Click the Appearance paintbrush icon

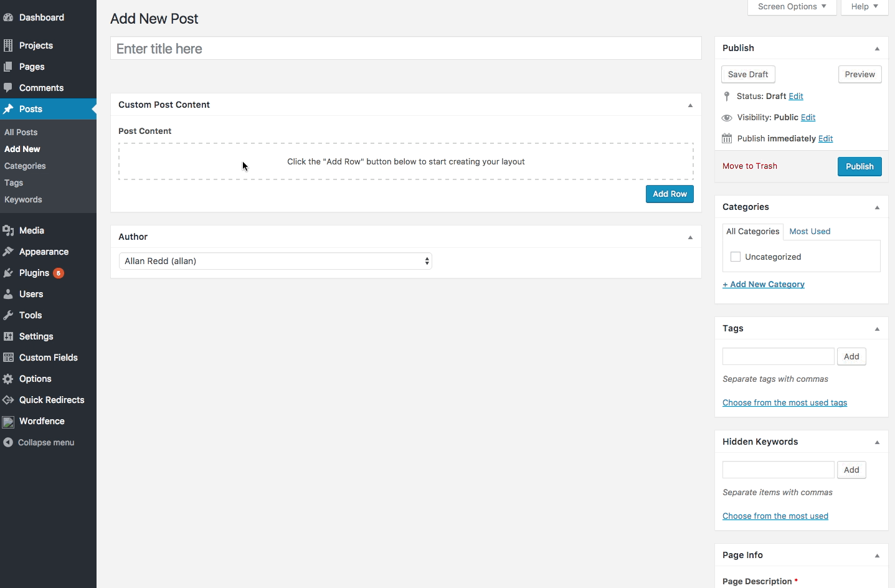(x=8, y=252)
